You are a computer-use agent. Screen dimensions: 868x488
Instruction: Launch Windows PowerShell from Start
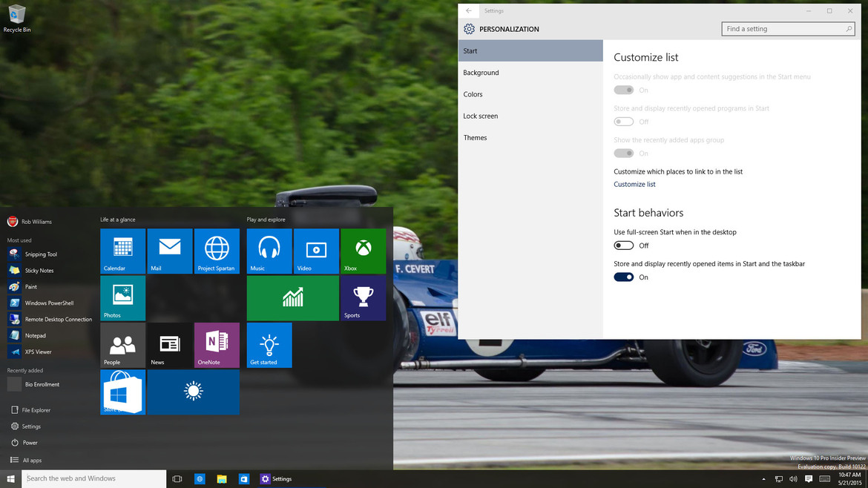pyautogui.click(x=50, y=303)
